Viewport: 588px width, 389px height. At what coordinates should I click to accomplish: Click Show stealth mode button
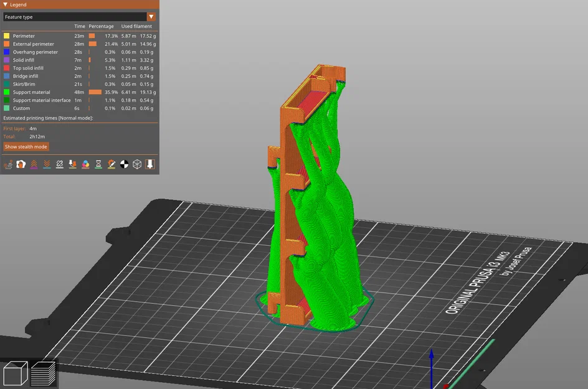(x=26, y=146)
